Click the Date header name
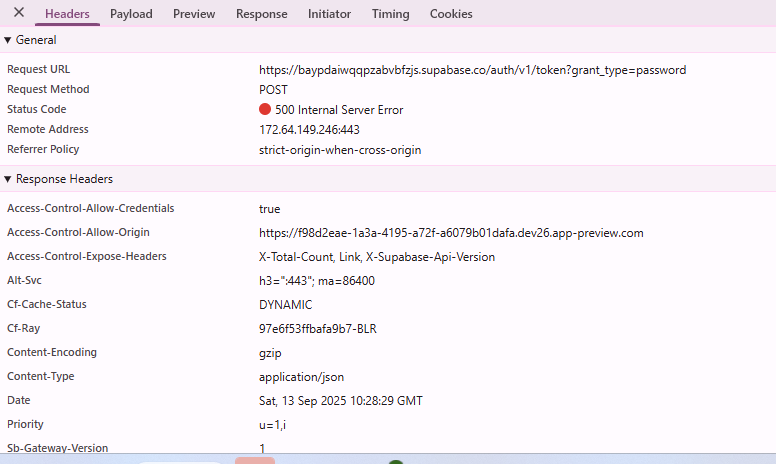 (19, 400)
